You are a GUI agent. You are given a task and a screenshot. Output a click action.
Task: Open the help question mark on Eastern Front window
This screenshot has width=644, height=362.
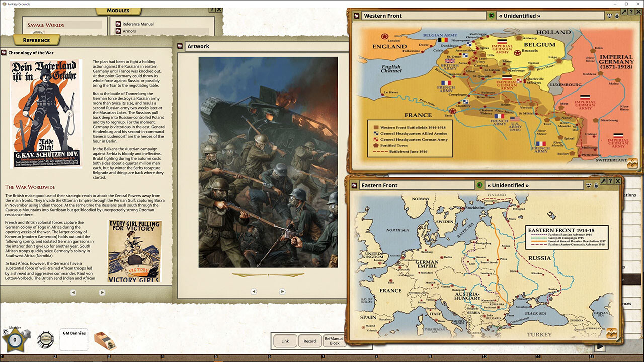pos(610,181)
